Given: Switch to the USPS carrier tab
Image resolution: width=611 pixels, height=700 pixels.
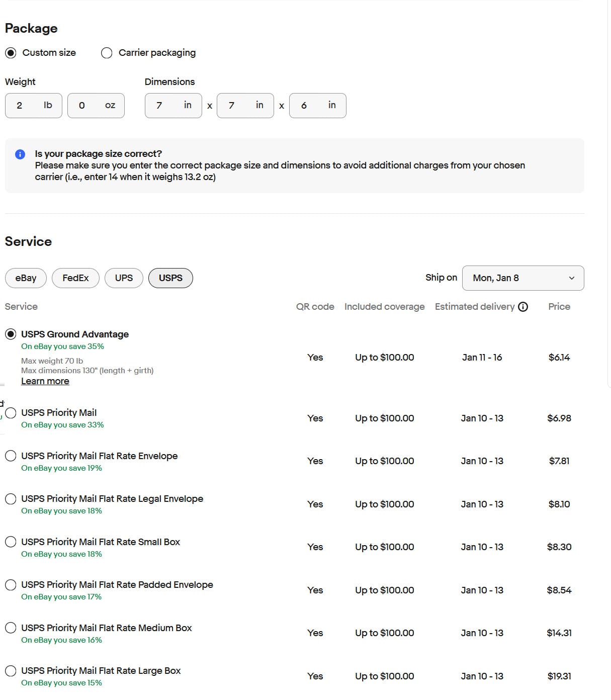Looking at the screenshot, I should click(x=170, y=278).
